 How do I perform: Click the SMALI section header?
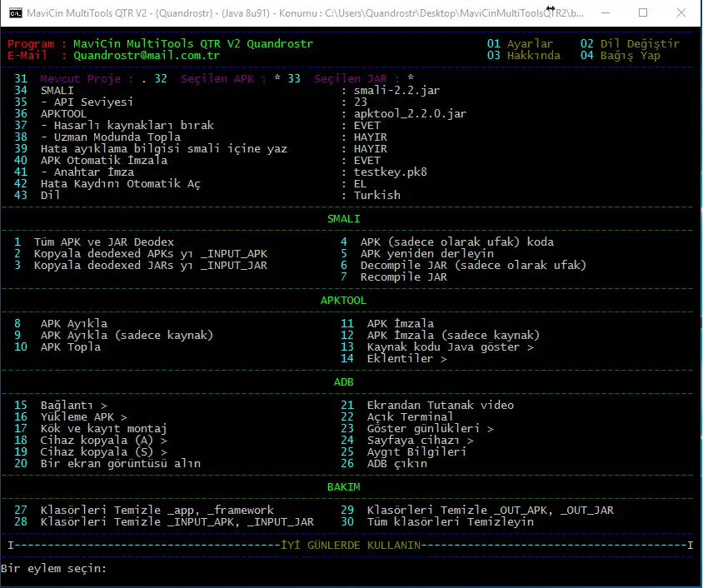coord(343,219)
